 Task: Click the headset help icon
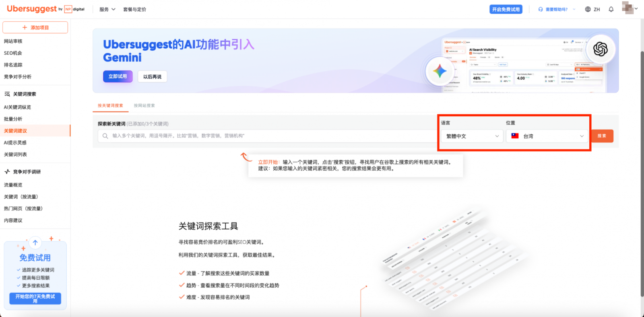pos(541,9)
